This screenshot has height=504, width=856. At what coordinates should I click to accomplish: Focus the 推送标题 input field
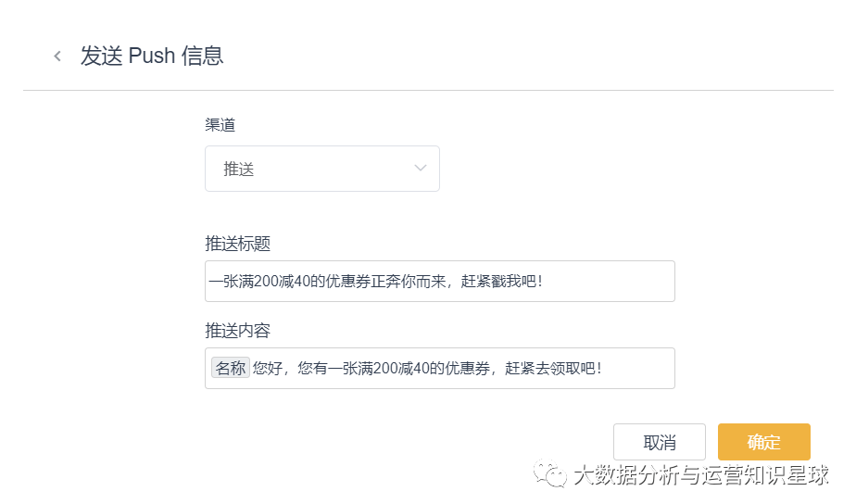pos(440,282)
